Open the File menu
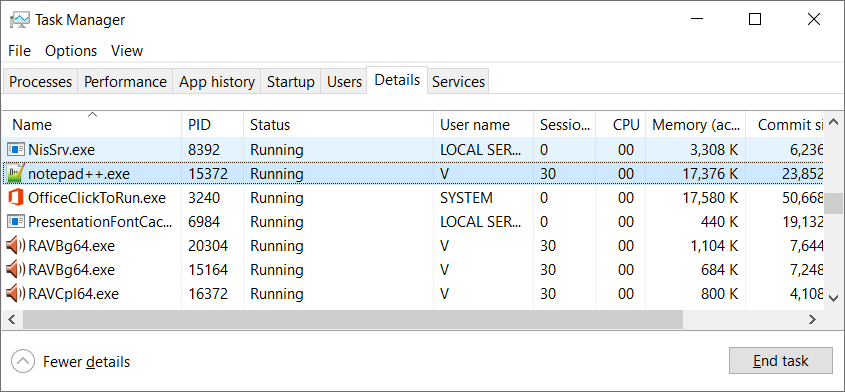Screen dimensions: 845x392 point(19,51)
